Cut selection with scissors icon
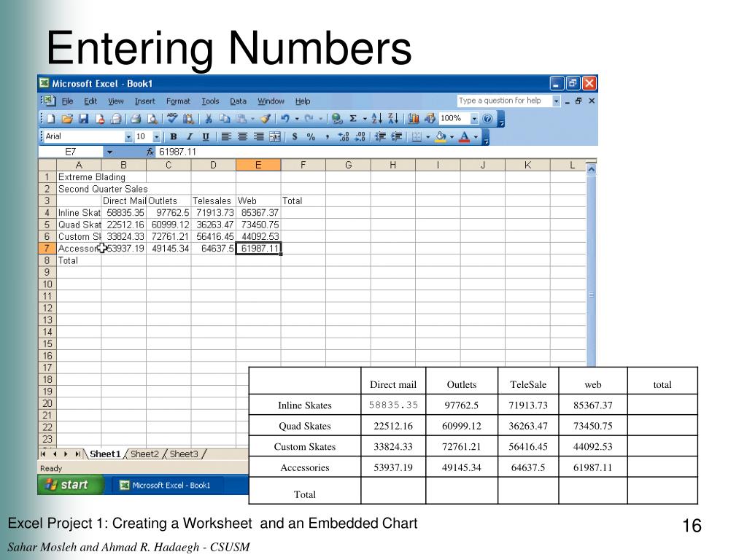Screen dimensions: 747x560 pyautogui.click(x=208, y=119)
